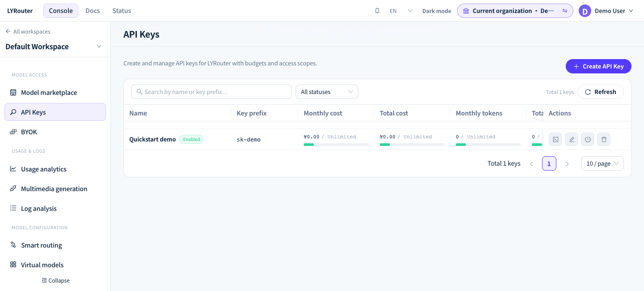This screenshot has width=644, height=291.
Task: Open the Docs tab
Action: click(x=93, y=11)
